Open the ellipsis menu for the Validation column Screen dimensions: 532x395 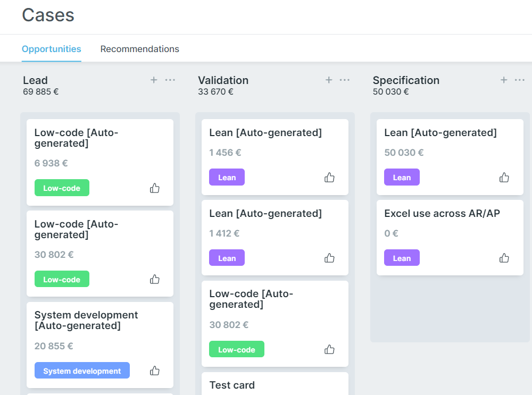[x=345, y=80]
